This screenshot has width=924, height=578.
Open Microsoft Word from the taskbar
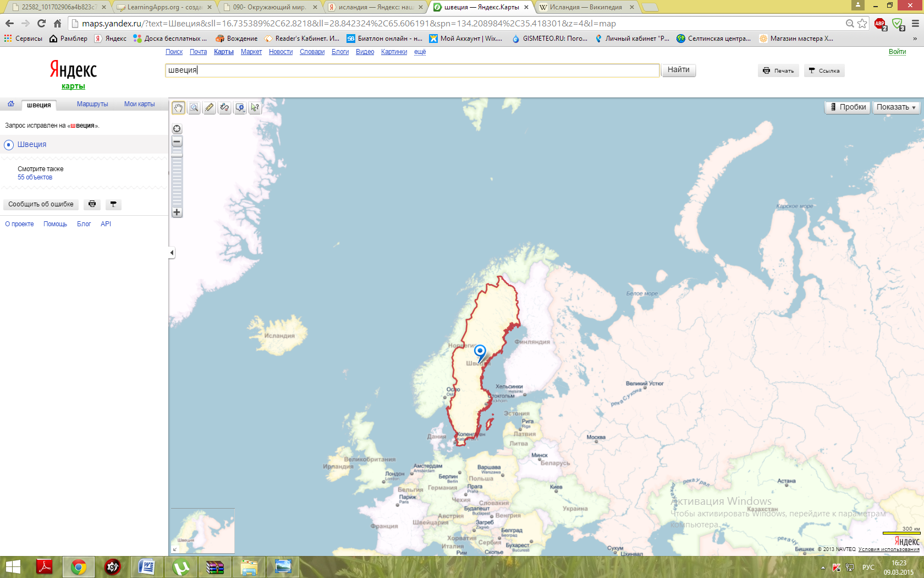(x=146, y=567)
